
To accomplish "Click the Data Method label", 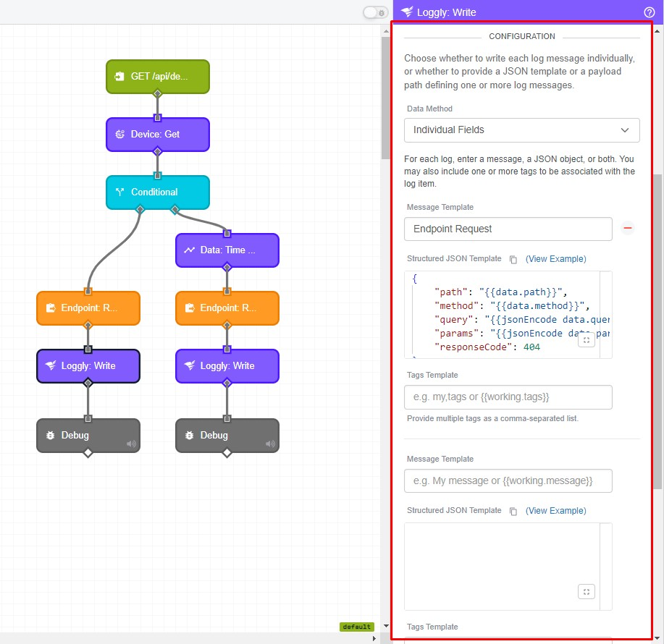I will click(429, 109).
